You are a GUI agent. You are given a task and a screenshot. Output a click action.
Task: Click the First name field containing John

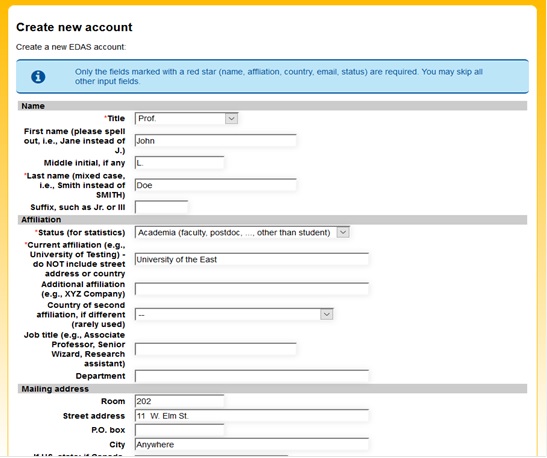pyautogui.click(x=216, y=141)
